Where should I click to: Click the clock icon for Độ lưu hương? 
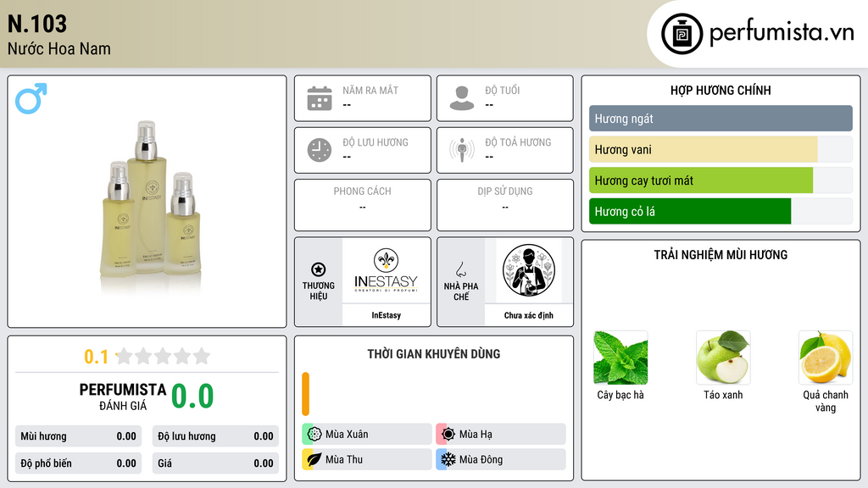[x=320, y=150]
